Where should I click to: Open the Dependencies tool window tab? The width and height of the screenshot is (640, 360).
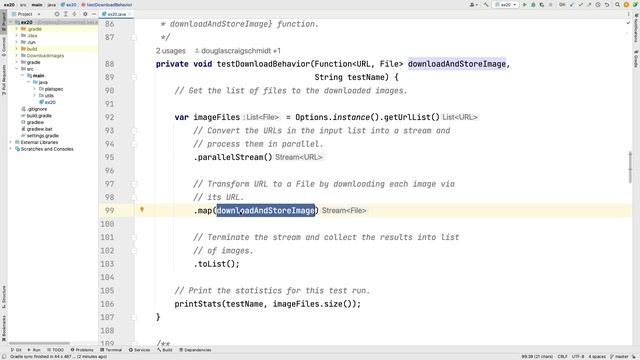[195, 350]
